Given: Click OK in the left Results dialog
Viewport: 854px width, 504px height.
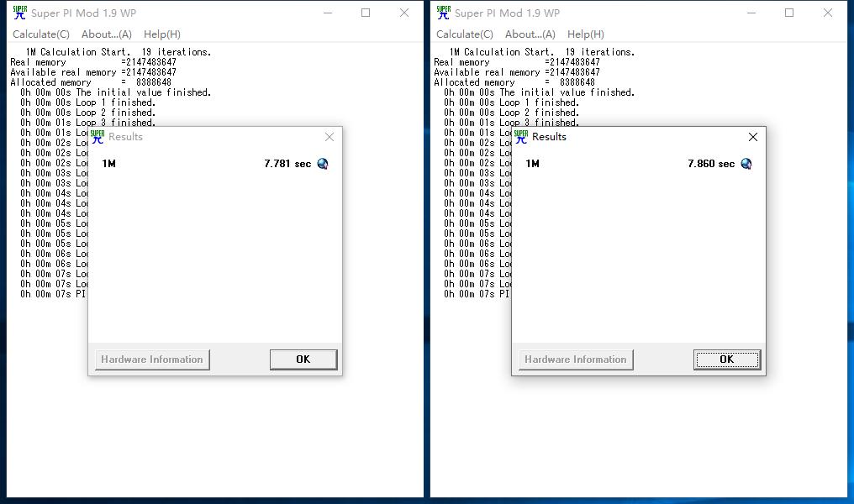Looking at the screenshot, I should (303, 360).
